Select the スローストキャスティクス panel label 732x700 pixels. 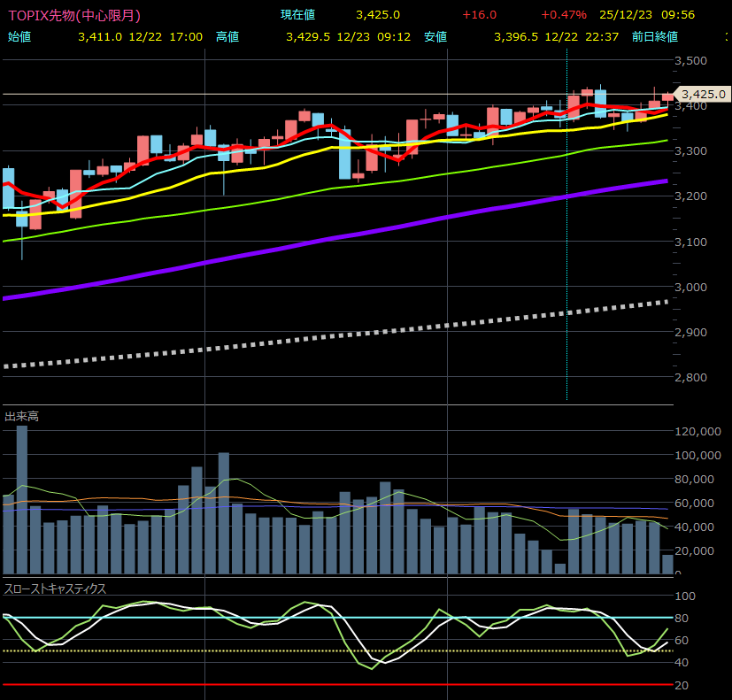click(x=55, y=588)
